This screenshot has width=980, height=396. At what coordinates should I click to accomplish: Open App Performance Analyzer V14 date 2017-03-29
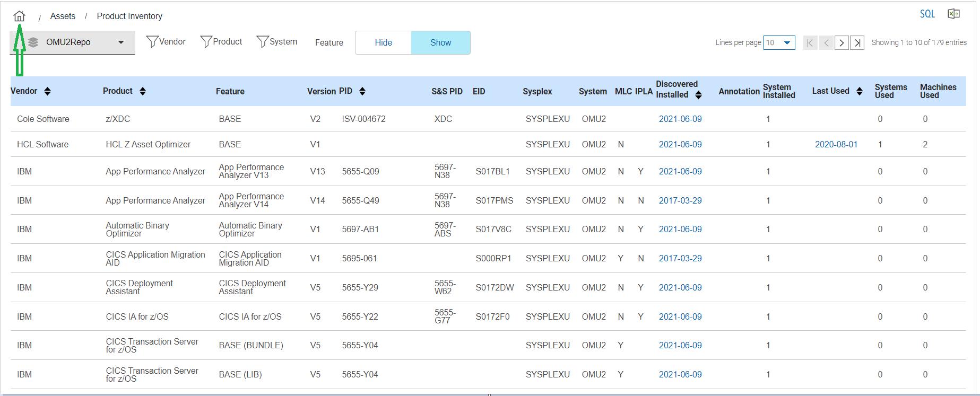tap(680, 200)
